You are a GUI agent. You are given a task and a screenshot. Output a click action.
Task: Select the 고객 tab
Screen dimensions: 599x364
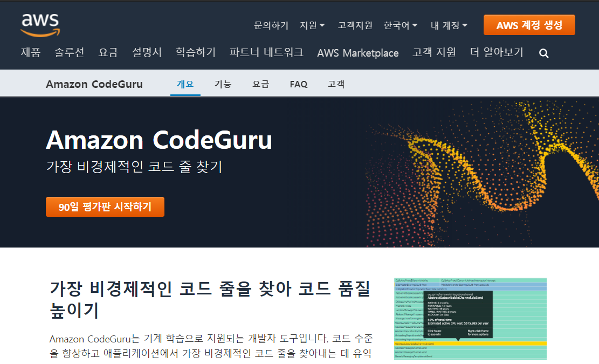tap(336, 84)
